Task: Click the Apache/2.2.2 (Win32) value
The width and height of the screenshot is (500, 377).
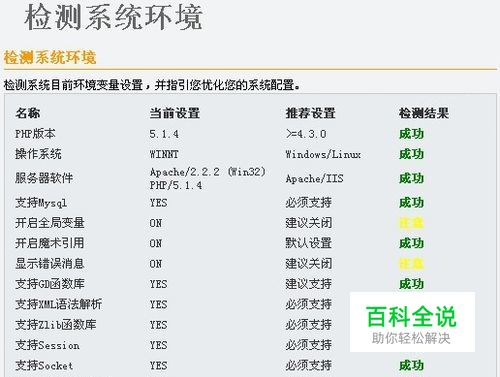Action: tap(208, 172)
